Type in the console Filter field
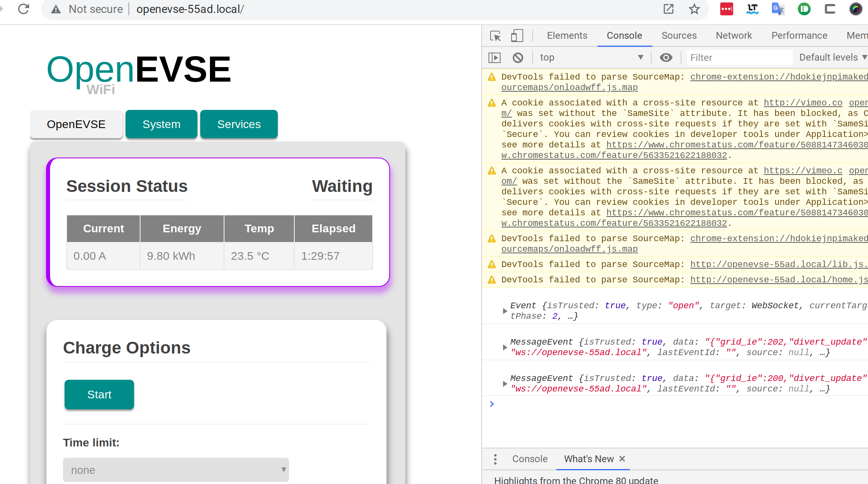The image size is (868, 484). [x=739, y=57]
